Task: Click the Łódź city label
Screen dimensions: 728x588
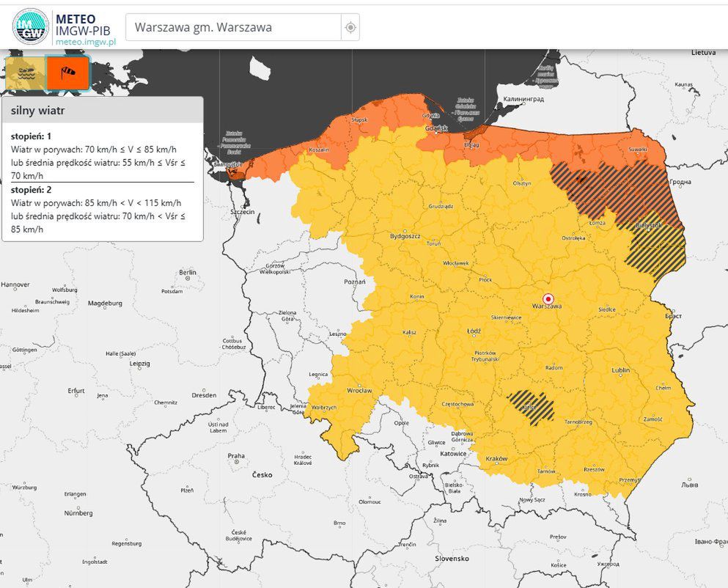Action: (x=474, y=331)
